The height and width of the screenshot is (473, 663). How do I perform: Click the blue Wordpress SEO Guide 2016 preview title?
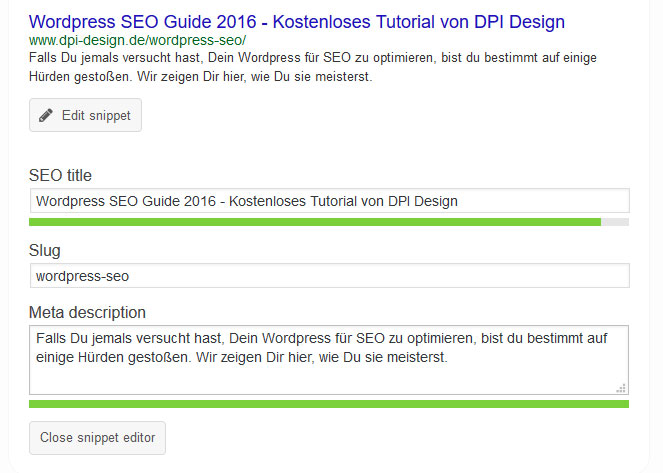pos(297,22)
